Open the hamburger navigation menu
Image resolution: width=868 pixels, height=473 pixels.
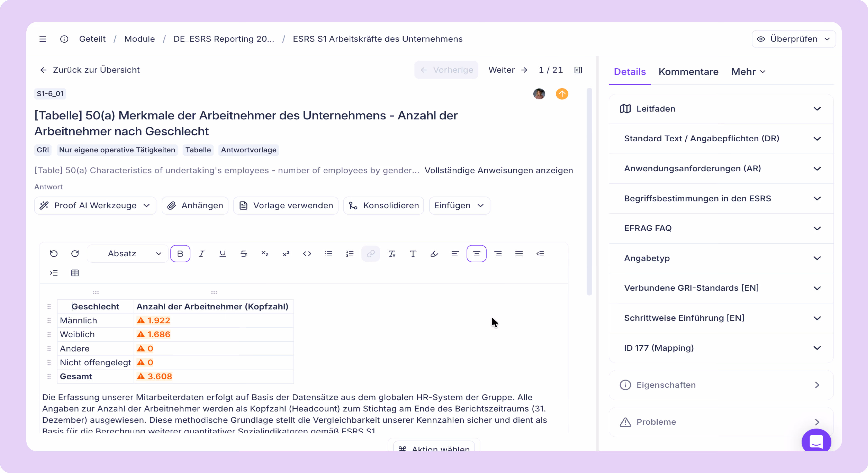[x=43, y=39]
